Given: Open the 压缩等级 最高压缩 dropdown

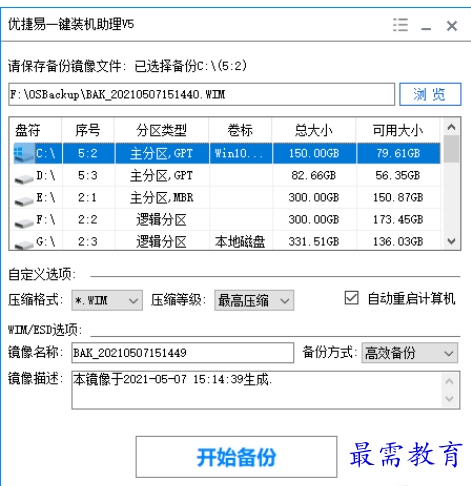Looking at the screenshot, I should tap(254, 300).
